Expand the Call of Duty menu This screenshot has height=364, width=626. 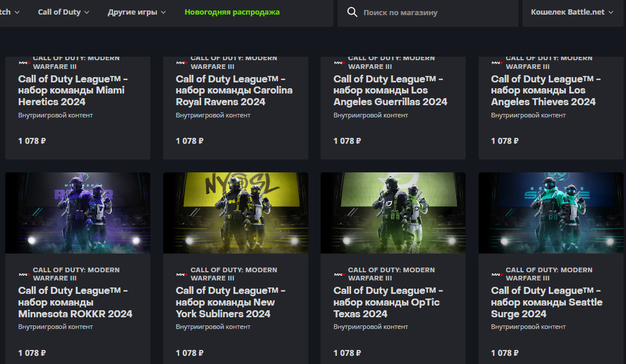pos(64,12)
